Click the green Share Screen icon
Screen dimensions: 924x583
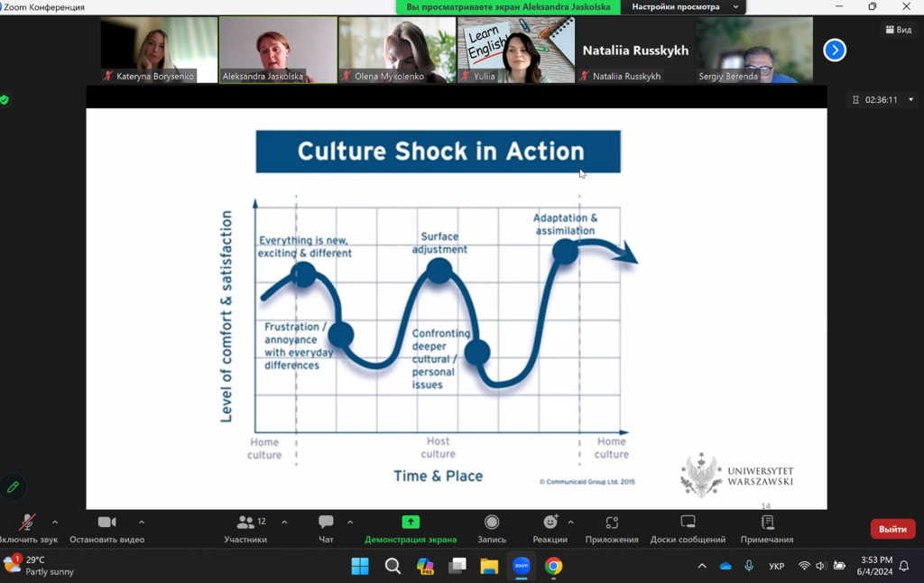tap(411, 523)
